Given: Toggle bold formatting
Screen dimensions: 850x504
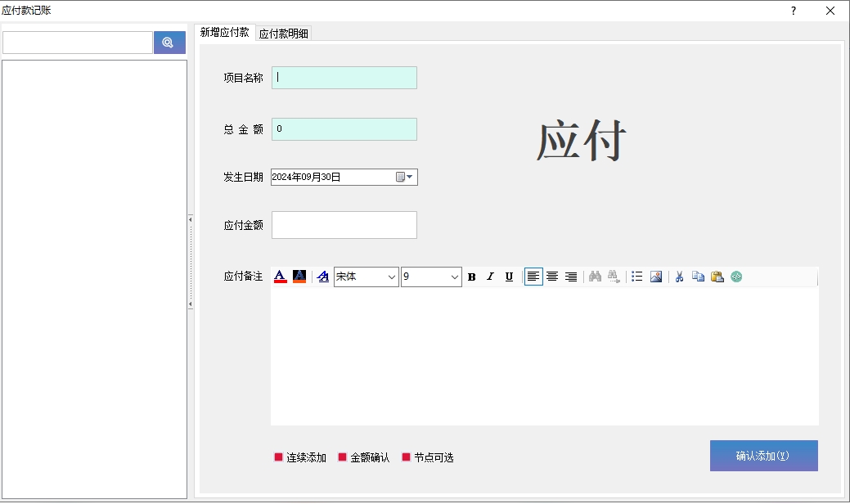Looking at the screenshot, I should click(471, 277).
